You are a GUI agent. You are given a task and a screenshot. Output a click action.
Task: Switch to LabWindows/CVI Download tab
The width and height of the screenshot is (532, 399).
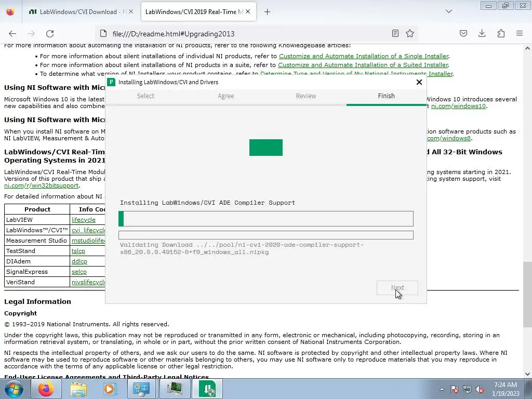82,11
